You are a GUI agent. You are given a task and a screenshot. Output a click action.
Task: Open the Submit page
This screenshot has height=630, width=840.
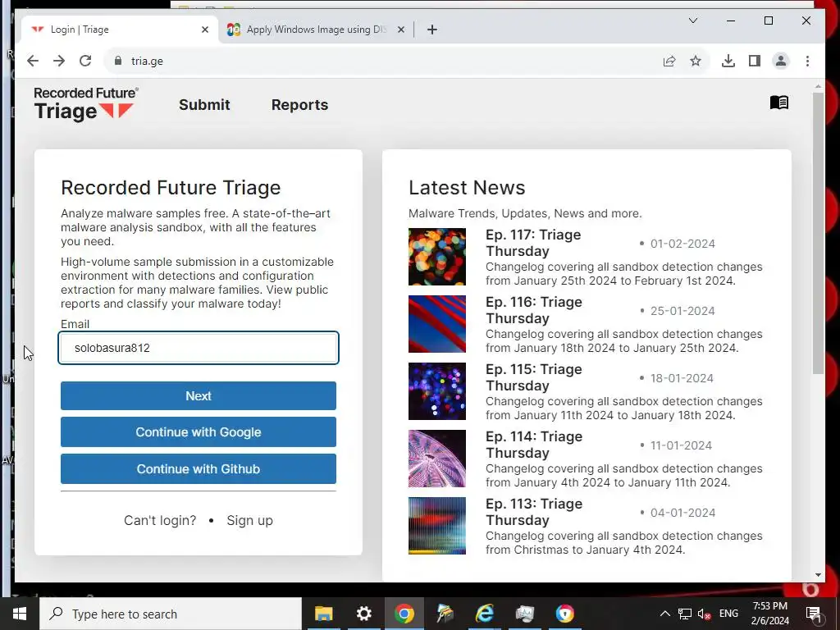pyautogui.click(x=204, y=104)
